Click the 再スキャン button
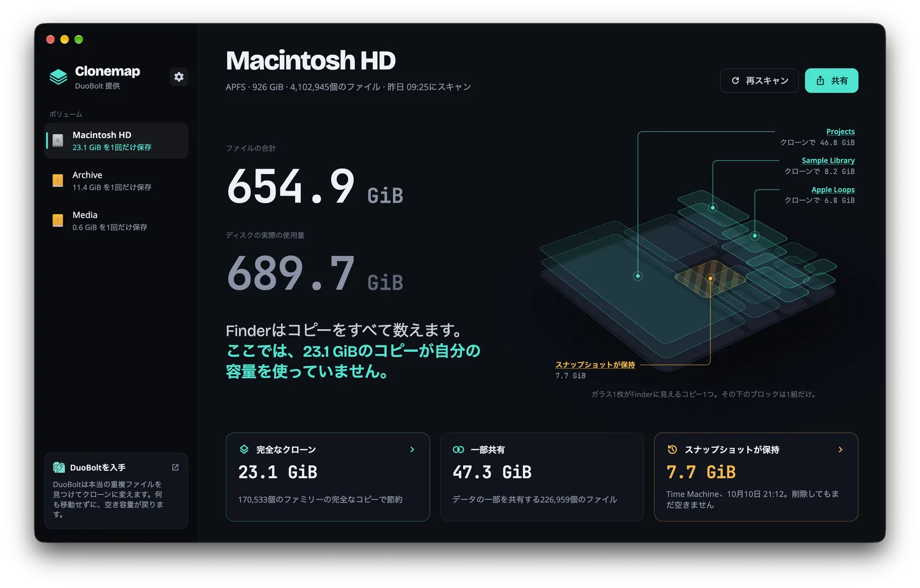This screenshot has height=588, width=920. (759, 81)
